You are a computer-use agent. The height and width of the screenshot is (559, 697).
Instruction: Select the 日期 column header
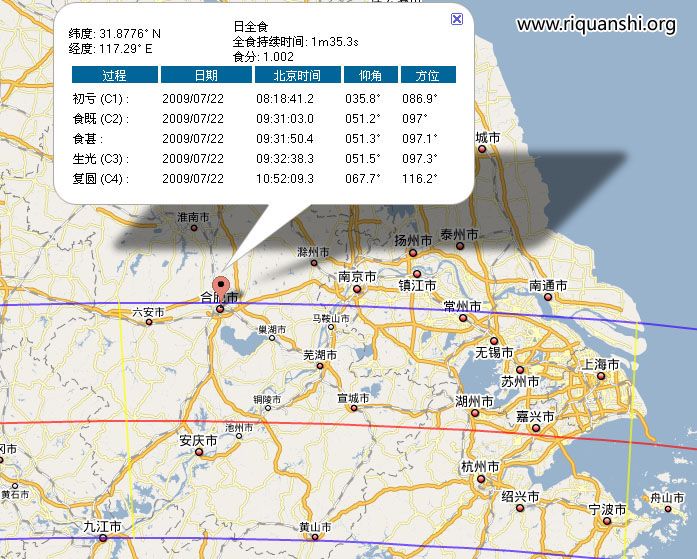tap(206, 75)
